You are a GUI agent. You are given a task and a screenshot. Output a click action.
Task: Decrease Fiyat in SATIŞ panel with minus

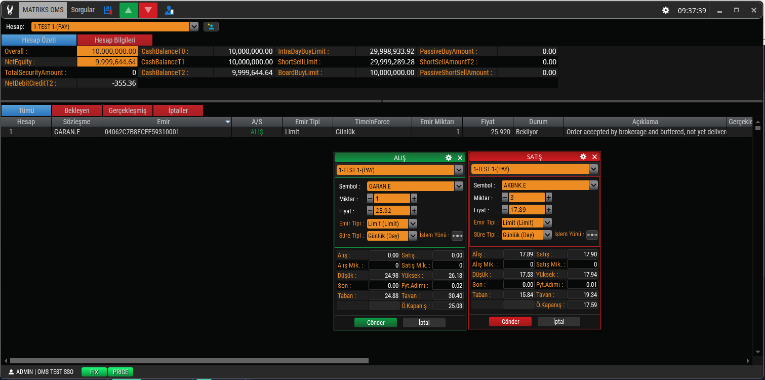tap(505, 210)
